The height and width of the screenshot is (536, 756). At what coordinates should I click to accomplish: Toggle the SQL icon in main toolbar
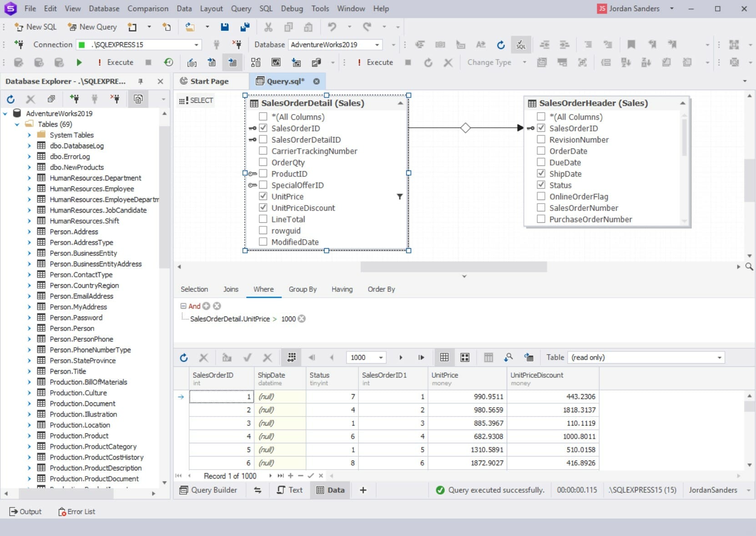[x=521, y=45]
